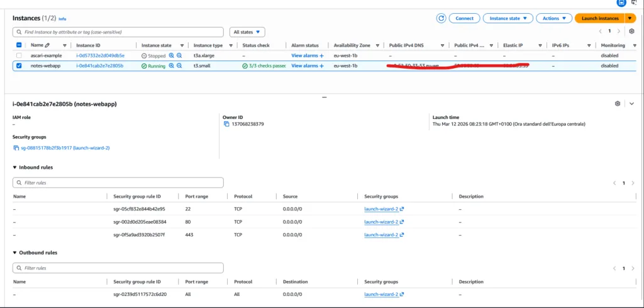Open the All states filter dropdown
Viewport: 644px width, 308px height.
[x=248, y=31]
